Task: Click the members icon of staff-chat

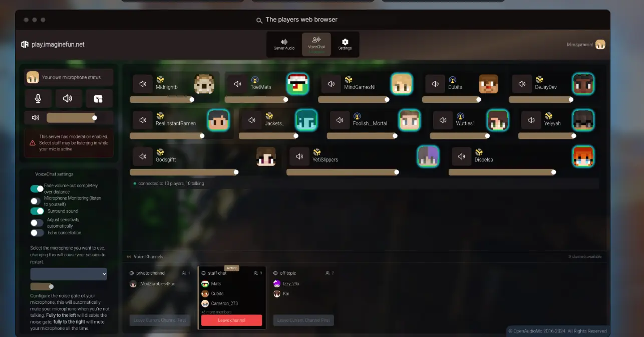Action: (256, 273)
